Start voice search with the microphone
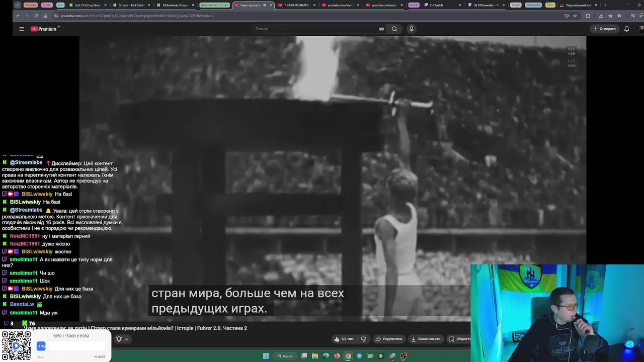644x362 pixels. click(x=411, y=29)
